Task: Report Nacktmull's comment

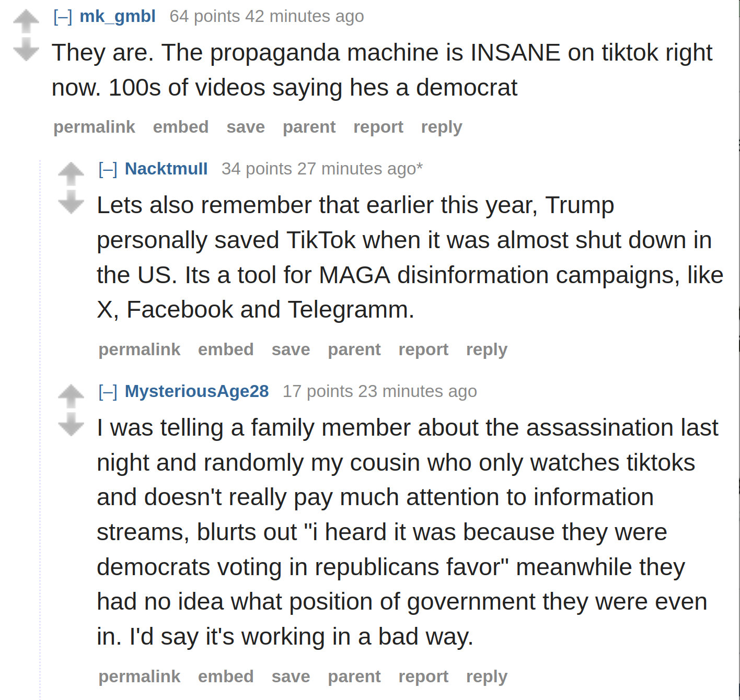Action: tap(423, 350)
